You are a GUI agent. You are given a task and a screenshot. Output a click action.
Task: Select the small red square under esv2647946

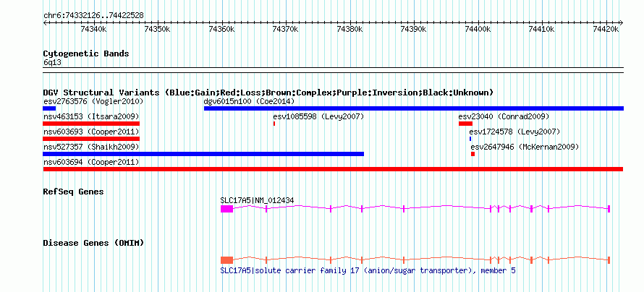pyautogui.click(x=473, y=154)
